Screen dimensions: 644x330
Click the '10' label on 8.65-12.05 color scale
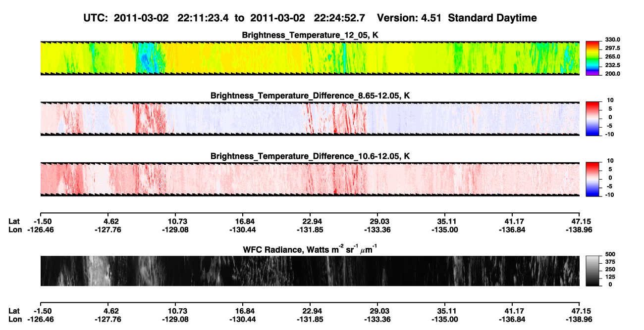(611, 100)
